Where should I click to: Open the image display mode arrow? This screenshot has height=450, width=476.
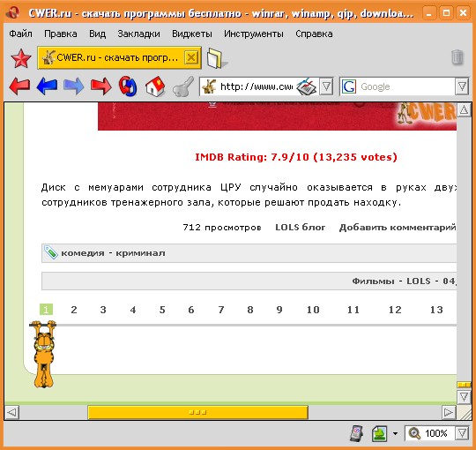pos(395,433)
